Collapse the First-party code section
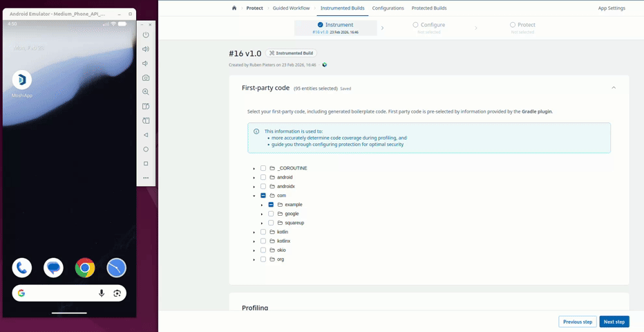The height and width of the screenshot is (332, 644). pyautogui.click(x=613, y=88)
